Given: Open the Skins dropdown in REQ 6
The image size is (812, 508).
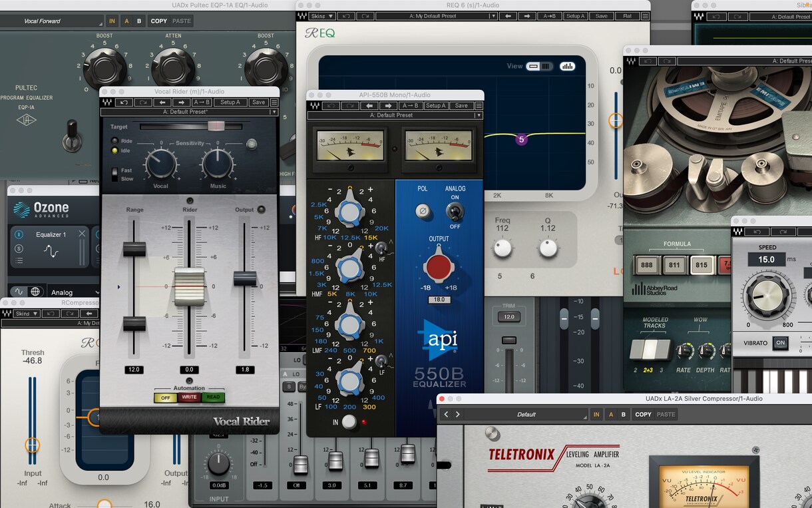Looking at the screenshot, I should [x=323, y=16].
